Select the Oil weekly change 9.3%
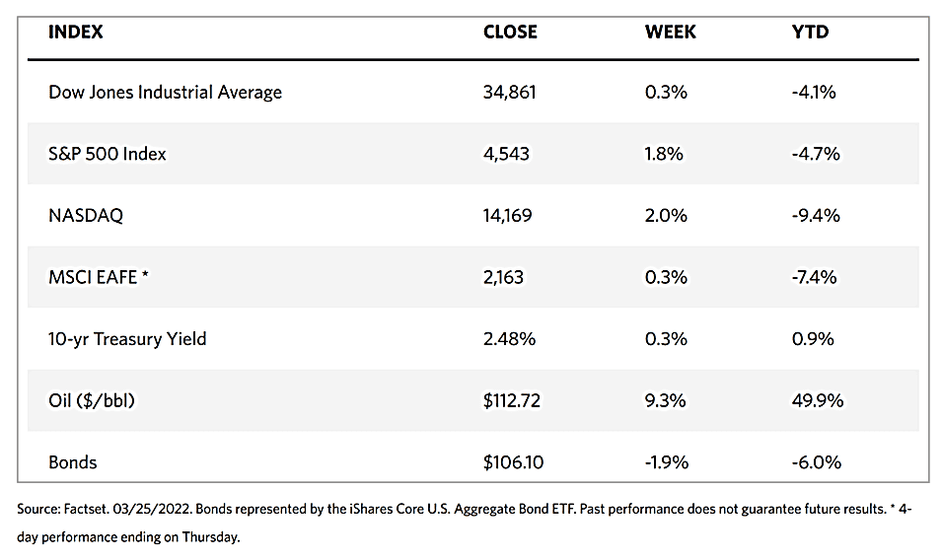This screenshot has height=560, width=942. [666, 400]
